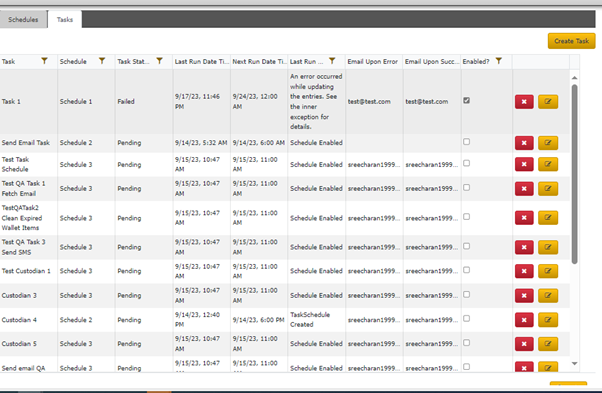Edit the Send email QA task
602x393 pixels.
click(548, 367)
